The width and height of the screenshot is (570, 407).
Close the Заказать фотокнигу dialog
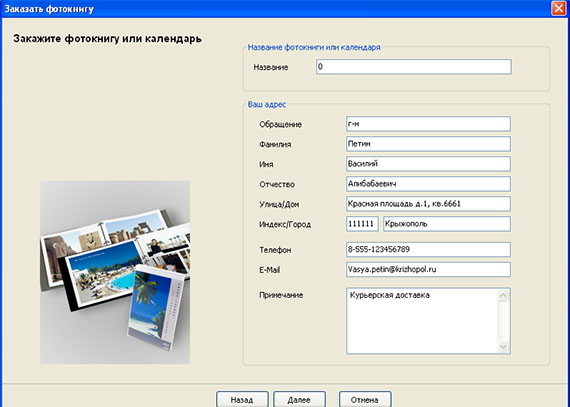(559, 8)
